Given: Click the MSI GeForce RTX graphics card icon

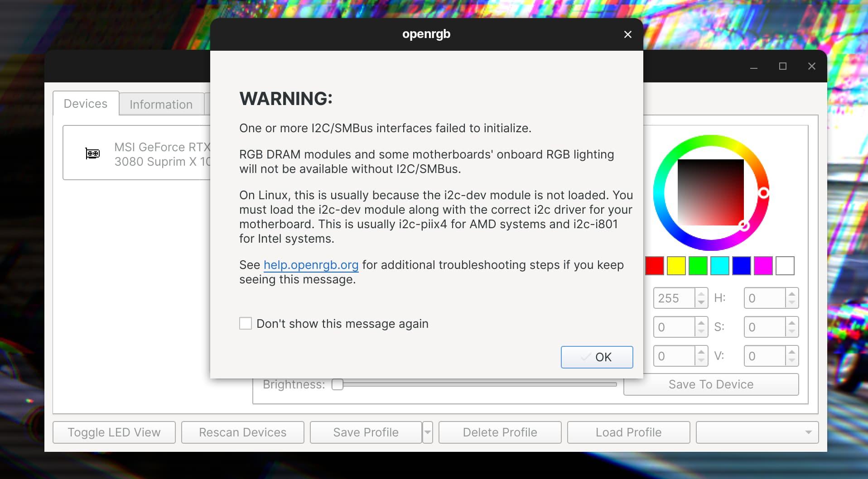Looking at the screenshot, I should (x=92, y=153).
